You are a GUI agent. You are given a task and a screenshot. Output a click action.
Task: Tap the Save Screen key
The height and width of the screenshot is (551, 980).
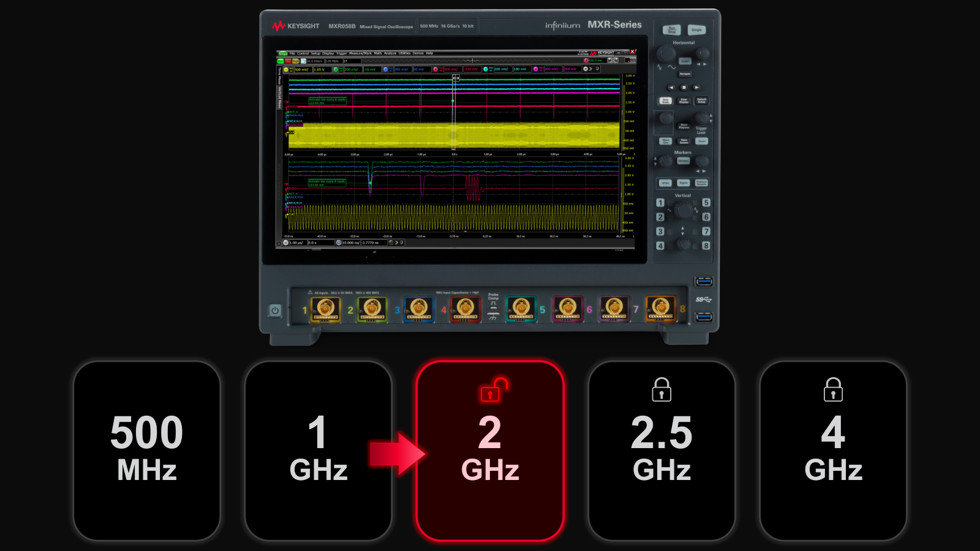(684, 141)
